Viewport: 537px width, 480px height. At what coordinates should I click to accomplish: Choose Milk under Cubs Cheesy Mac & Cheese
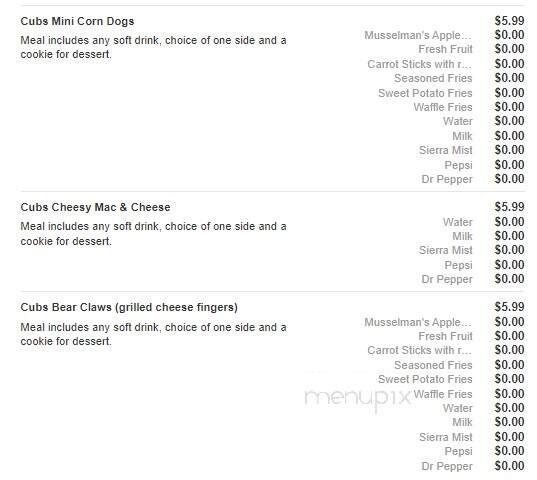pyautogui.click(x=462, y=236)
